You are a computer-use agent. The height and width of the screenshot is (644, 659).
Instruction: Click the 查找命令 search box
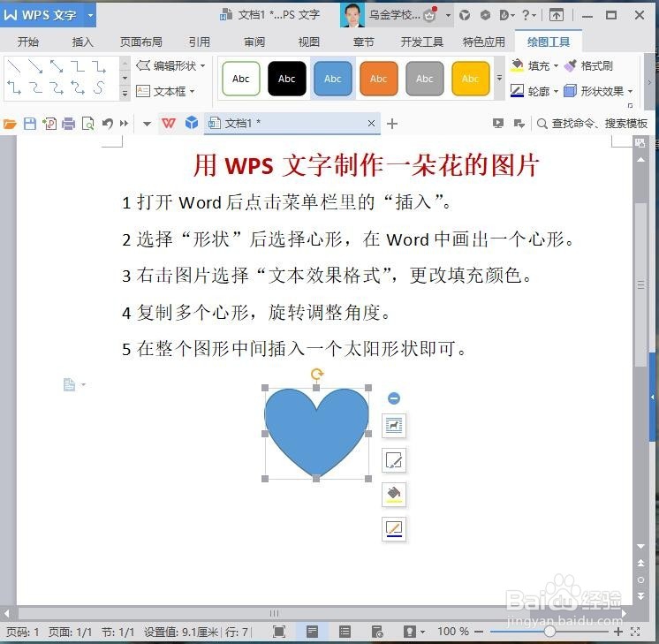tap(593, 123)
